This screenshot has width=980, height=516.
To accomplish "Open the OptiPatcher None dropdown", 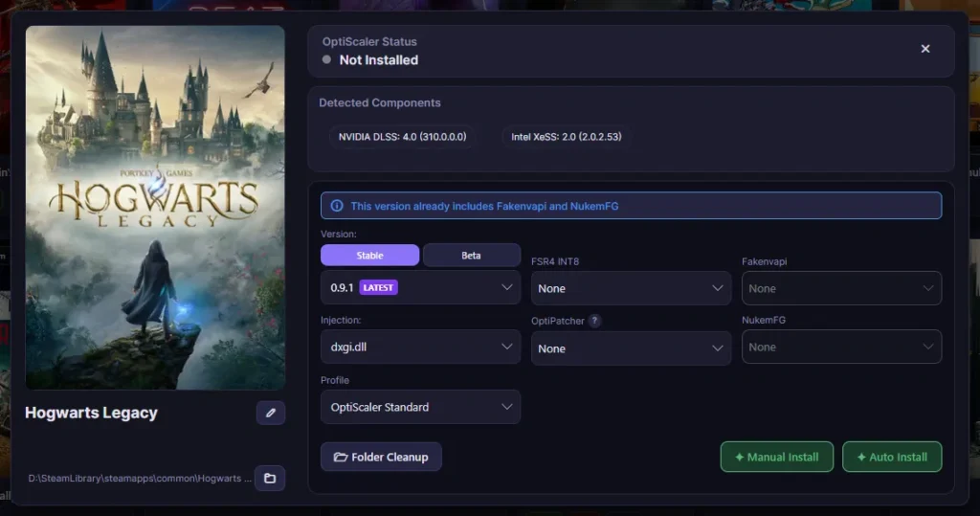I will click(632, 348).
